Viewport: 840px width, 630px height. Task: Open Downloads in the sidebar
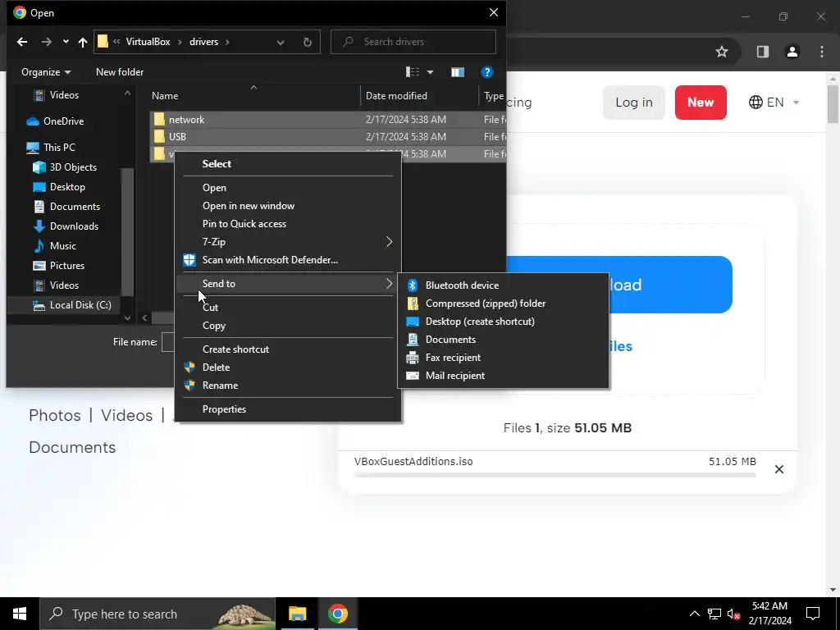(x=66, y=226)
